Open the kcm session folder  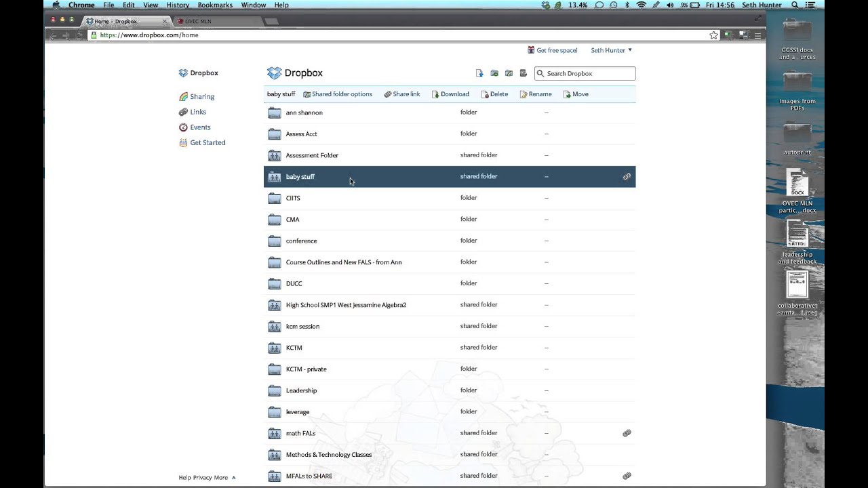302,327
